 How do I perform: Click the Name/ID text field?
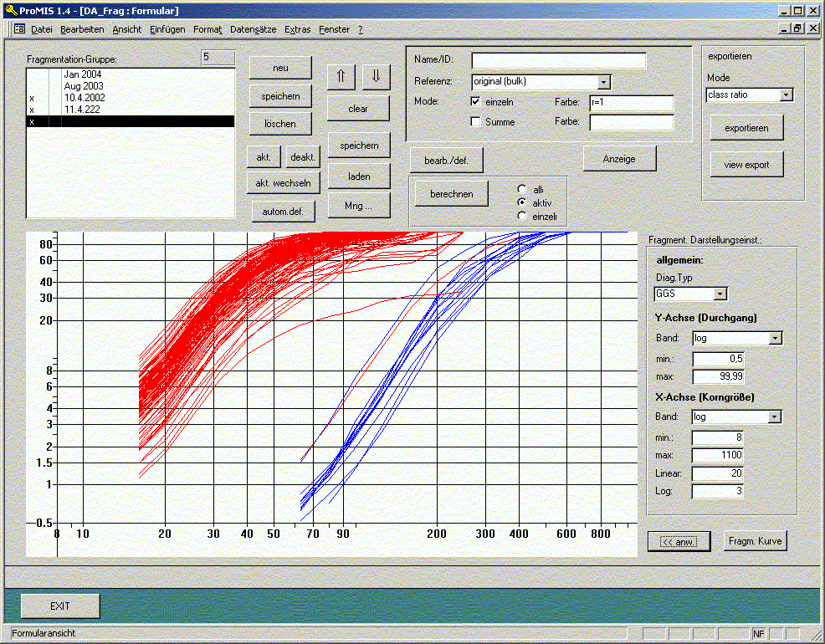[558, 61]
